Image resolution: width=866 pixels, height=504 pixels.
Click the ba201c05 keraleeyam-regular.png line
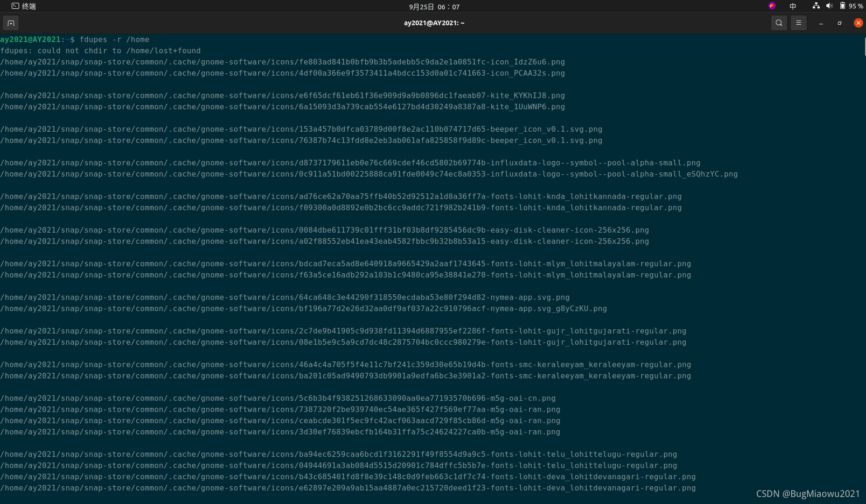[x=346, y=376]
